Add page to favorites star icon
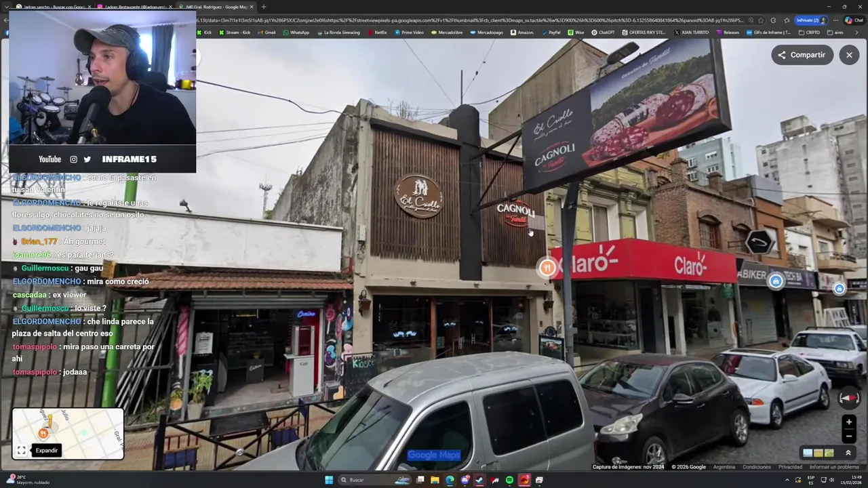 tap(761, 20)
